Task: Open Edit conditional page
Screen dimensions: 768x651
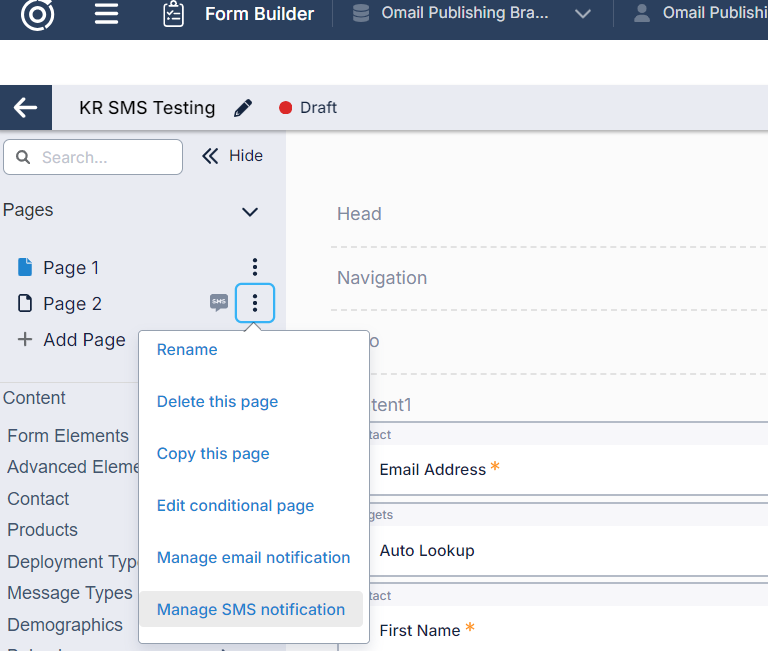Action: tap(235, 506)
